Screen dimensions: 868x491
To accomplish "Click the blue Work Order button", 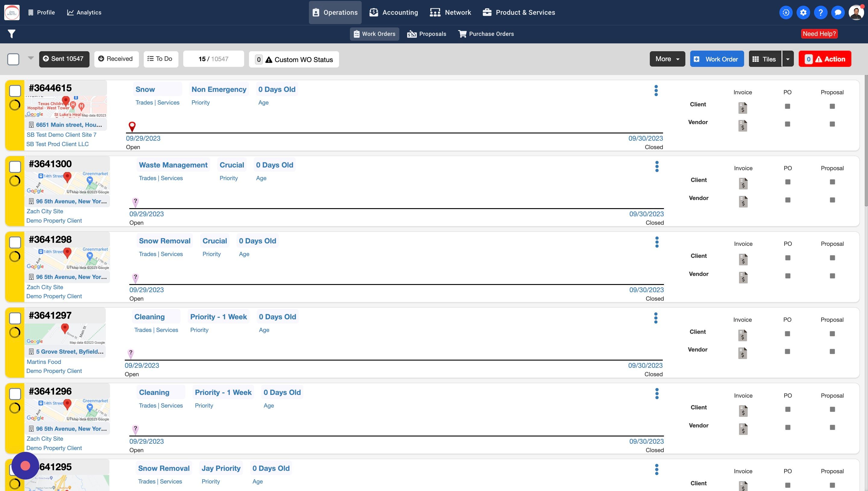I will click(x=716, y=59).
